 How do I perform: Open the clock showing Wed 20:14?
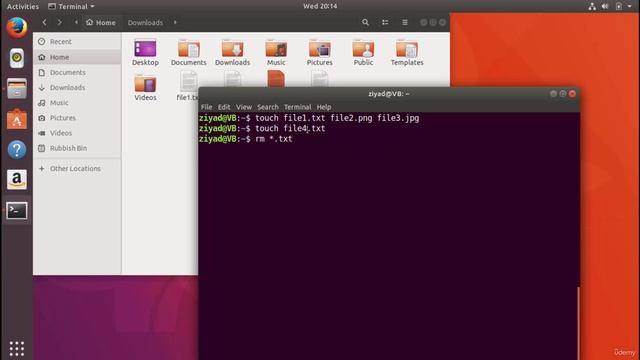320,6
